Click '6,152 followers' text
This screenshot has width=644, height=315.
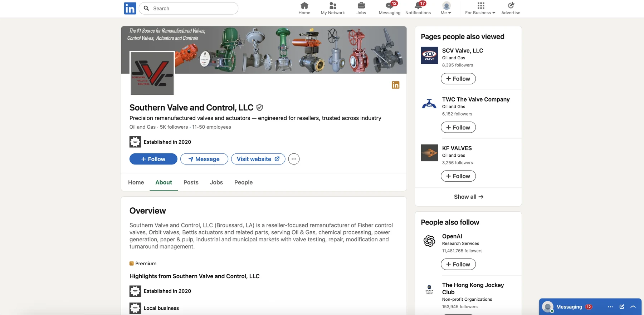coord(457,114)
